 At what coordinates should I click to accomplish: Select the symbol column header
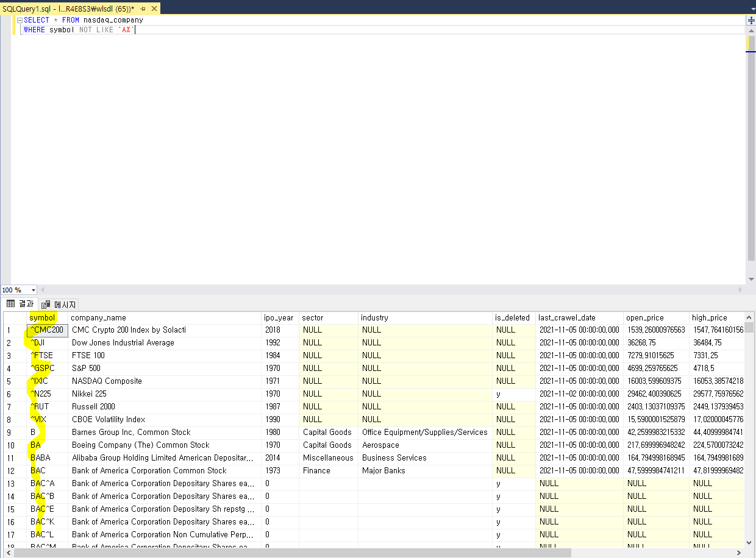point(48,317)
